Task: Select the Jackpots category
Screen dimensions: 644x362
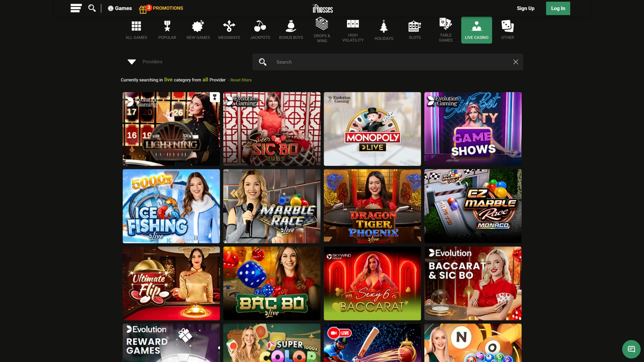Action: point(260,30)
